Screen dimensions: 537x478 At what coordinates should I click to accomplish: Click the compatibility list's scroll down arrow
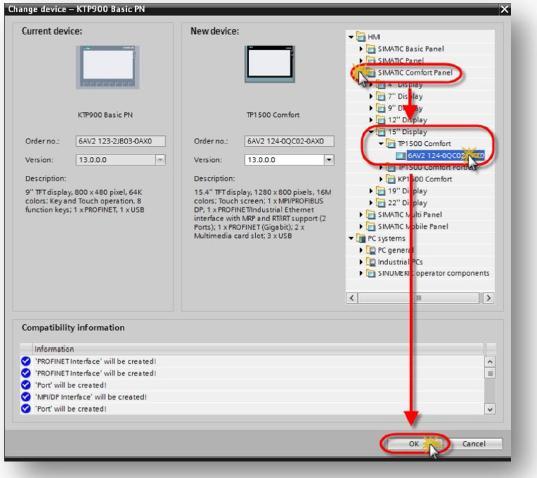(x=490, y=409)
